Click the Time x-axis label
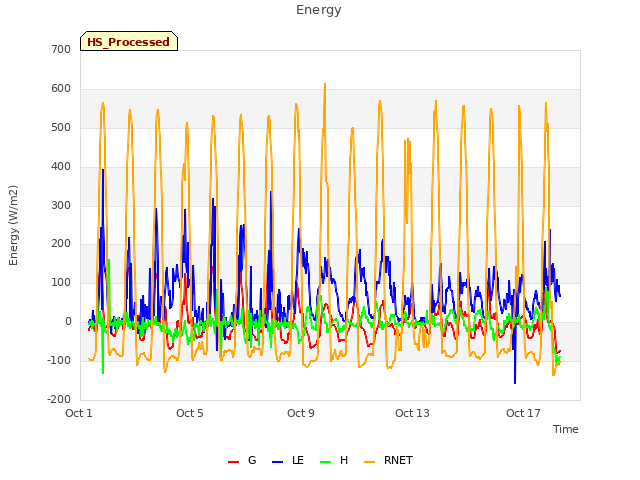Screen dimensions: 640x480 [566, 429]
